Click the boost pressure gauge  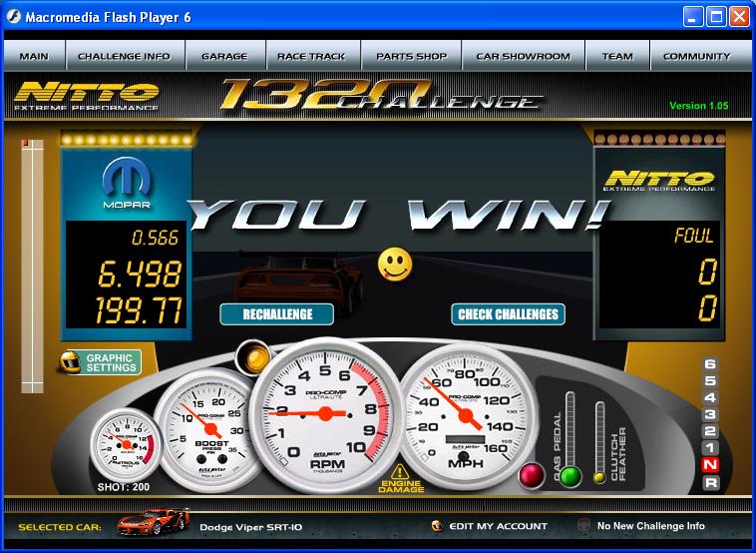208,429
